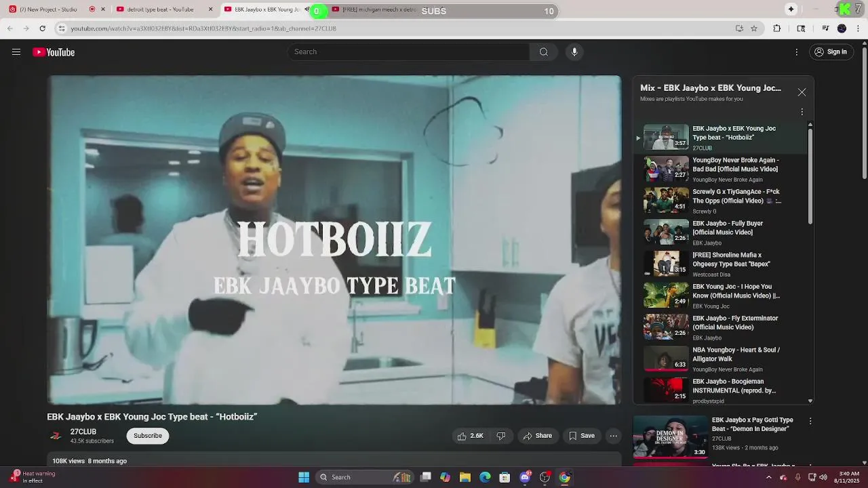Click the Share button

pos(537,436)
